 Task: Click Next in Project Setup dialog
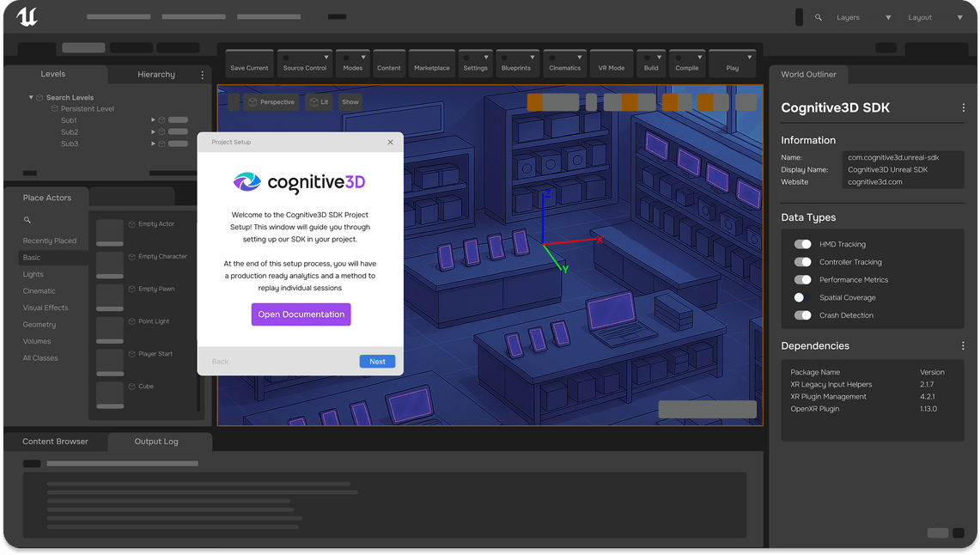[x=377, y=362]
